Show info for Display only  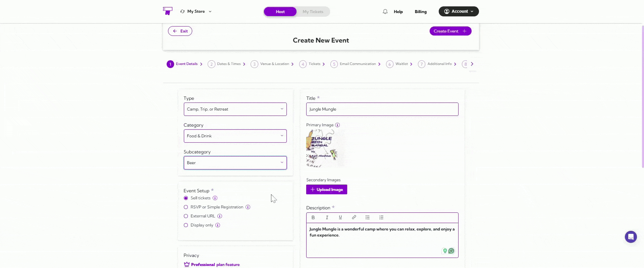point(218,225)
